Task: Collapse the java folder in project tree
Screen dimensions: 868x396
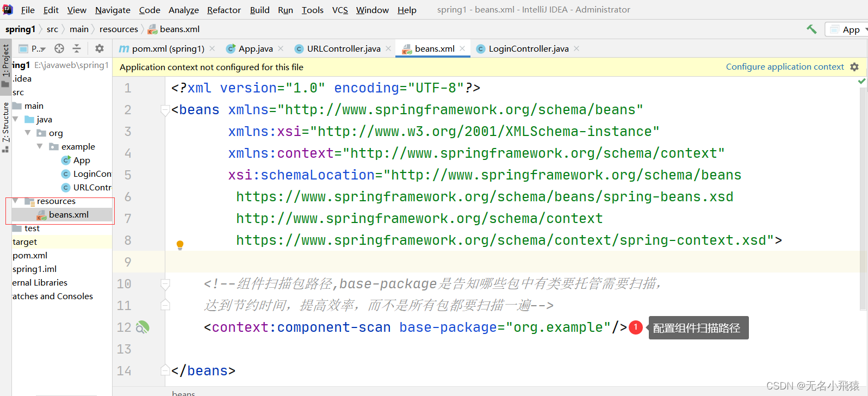Action: (16, 119)
